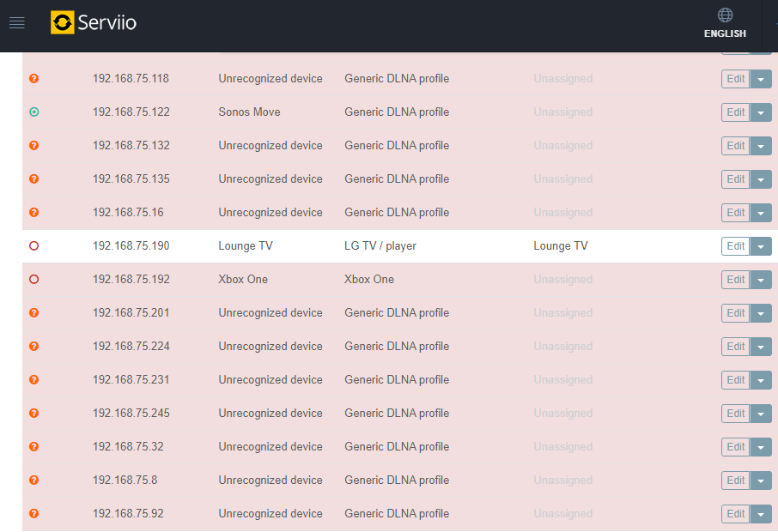Edit the 192.168.75.245 device
This screenshot has width=778, height=532.
pyautogui.click(x=735, y=414)
